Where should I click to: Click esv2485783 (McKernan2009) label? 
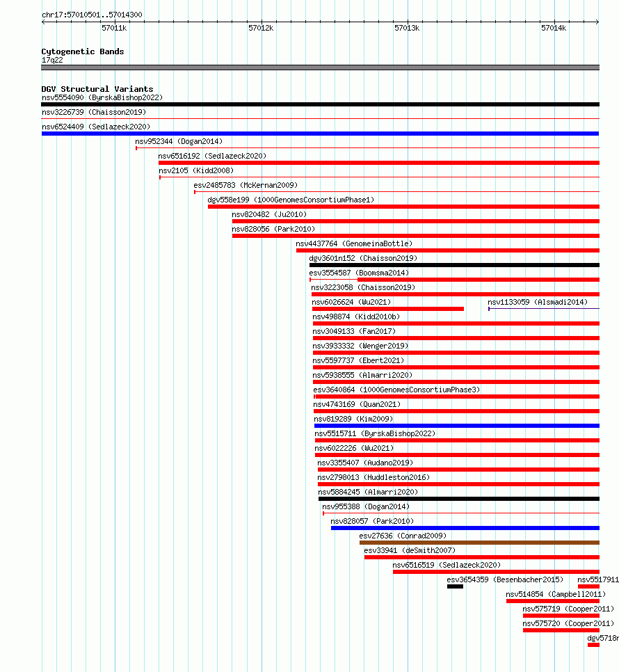[x=246, y=185]
